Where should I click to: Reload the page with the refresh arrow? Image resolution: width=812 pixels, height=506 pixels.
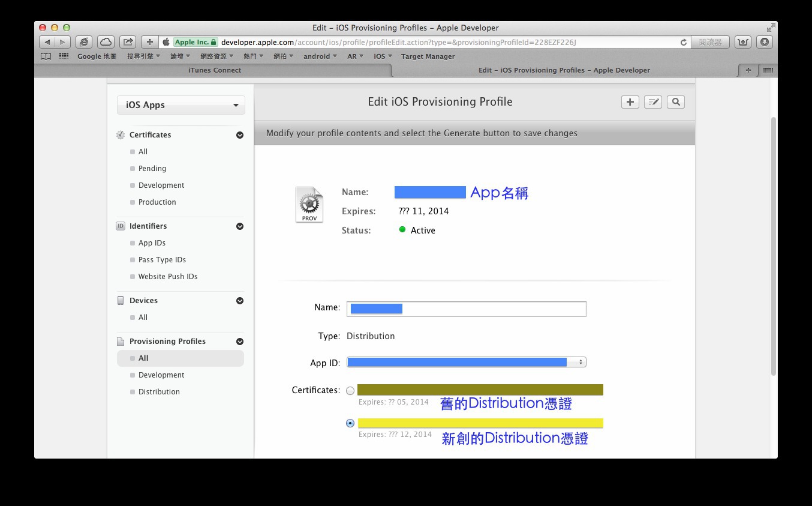point(683,43)
